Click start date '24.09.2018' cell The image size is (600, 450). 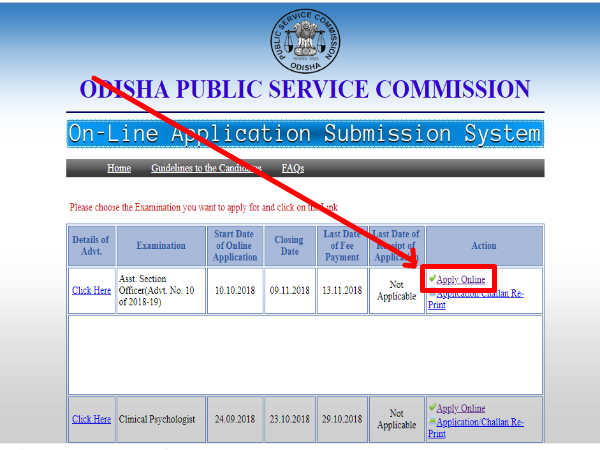[x=235, y=419]
